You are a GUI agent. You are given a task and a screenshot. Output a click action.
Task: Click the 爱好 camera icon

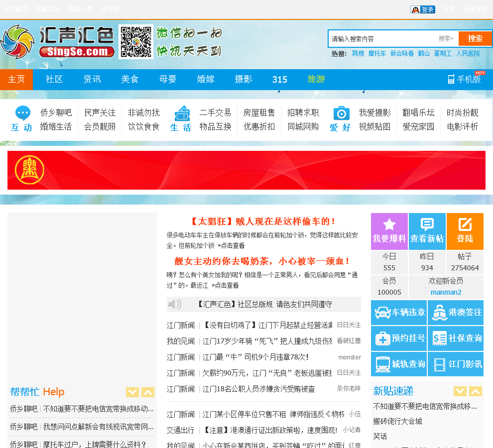342,113
